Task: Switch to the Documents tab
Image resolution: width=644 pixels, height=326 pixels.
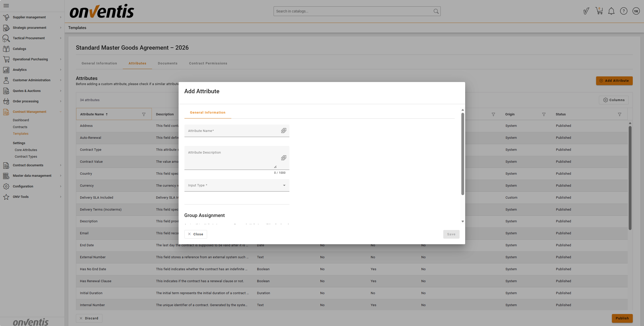Action: point(167,63)
